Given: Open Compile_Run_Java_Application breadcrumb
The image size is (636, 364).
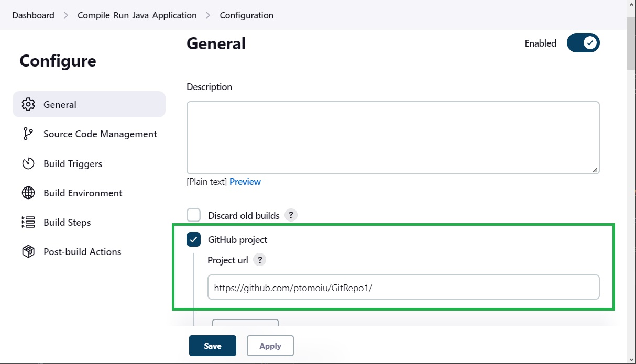Looking at the screenshot, I should click(137, 15).
